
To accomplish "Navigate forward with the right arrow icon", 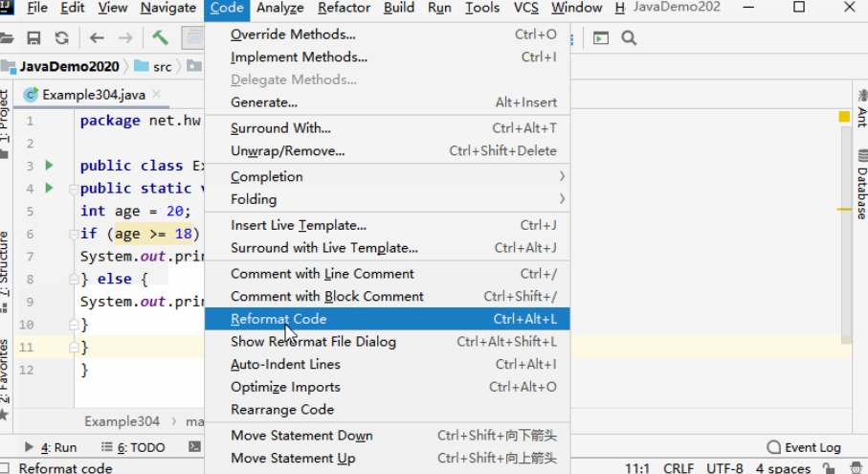I will click(125, 38).
